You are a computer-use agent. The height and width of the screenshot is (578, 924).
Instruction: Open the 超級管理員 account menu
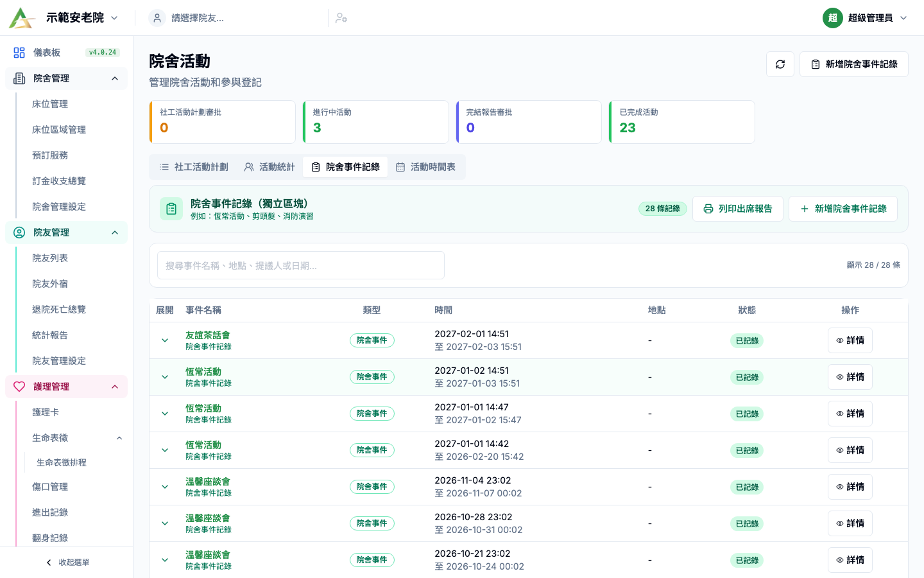tap(865, 18)
